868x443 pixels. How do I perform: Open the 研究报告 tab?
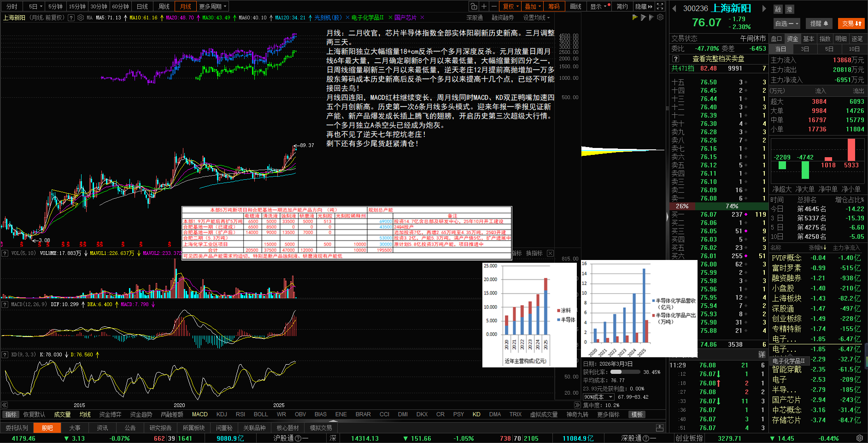point(160,428)
